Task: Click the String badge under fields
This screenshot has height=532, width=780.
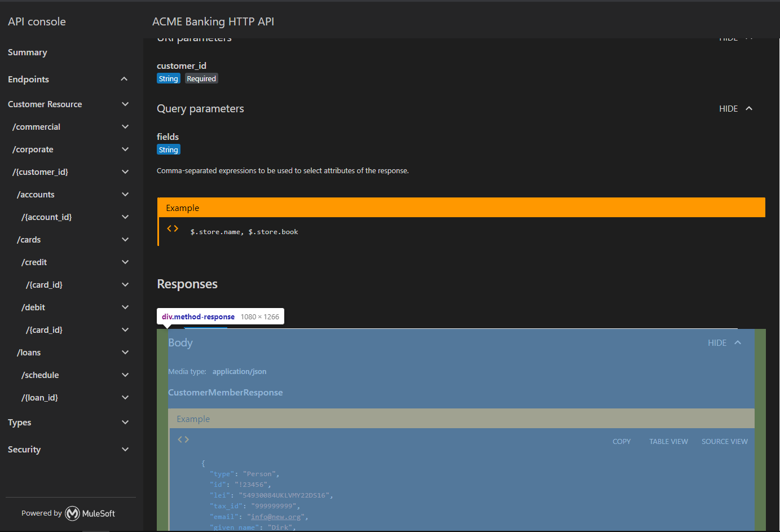Action: (x=169, y=150)
